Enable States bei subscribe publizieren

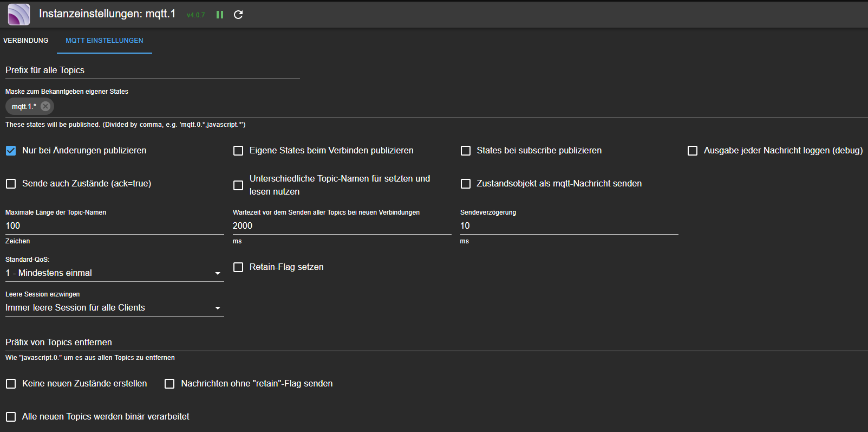pyautogui.click(x=466, y=151)
